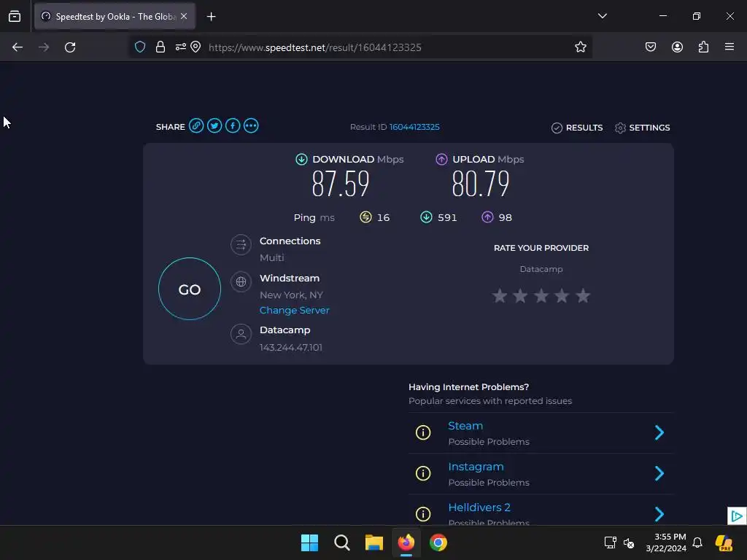Click Change Server link
The image size is (747, 560).
pyautogui.click(x=295, y=310)
